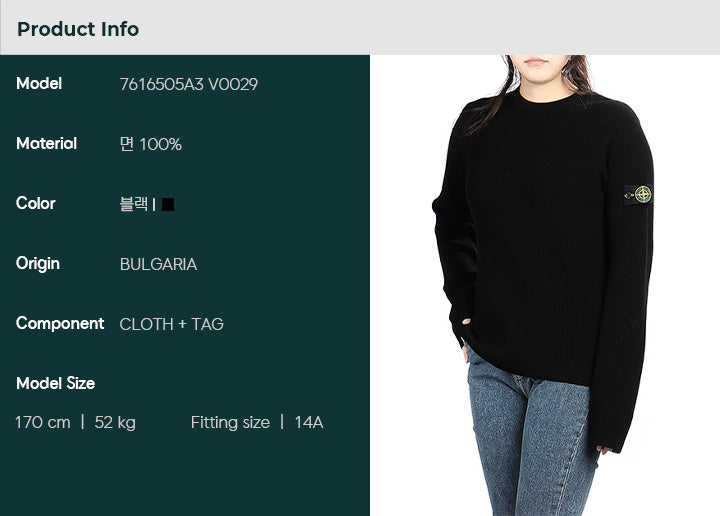Image resolution: width=720 pixels, height=516 pixels.
Task: Click the CLOTH + TAG component text
Action: point(171,324)
